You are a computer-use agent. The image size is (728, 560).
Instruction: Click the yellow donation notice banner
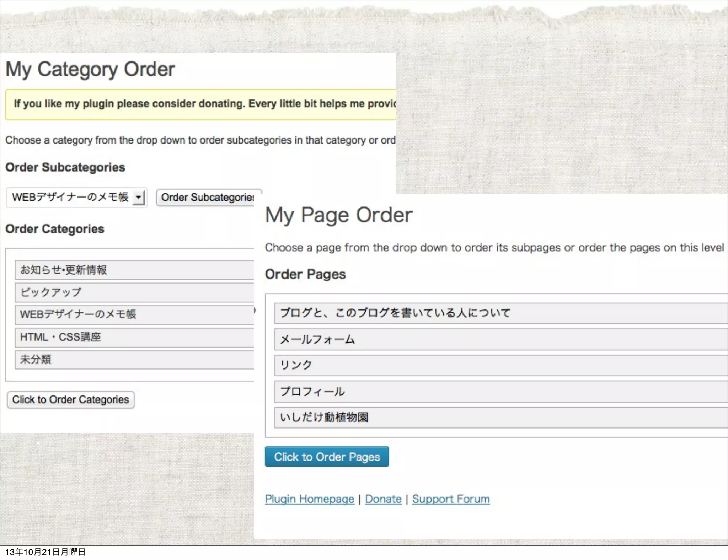point(201,104)
